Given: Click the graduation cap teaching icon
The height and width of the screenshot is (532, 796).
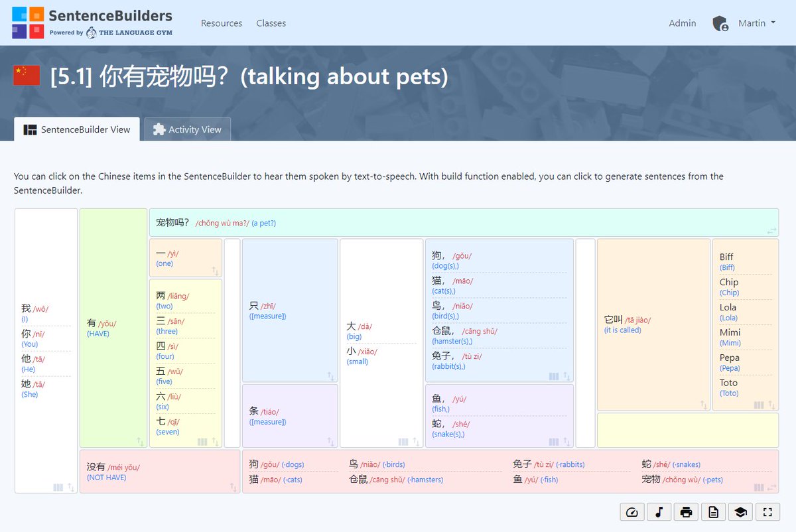Looking at the screenshot, I should point(740,511).
